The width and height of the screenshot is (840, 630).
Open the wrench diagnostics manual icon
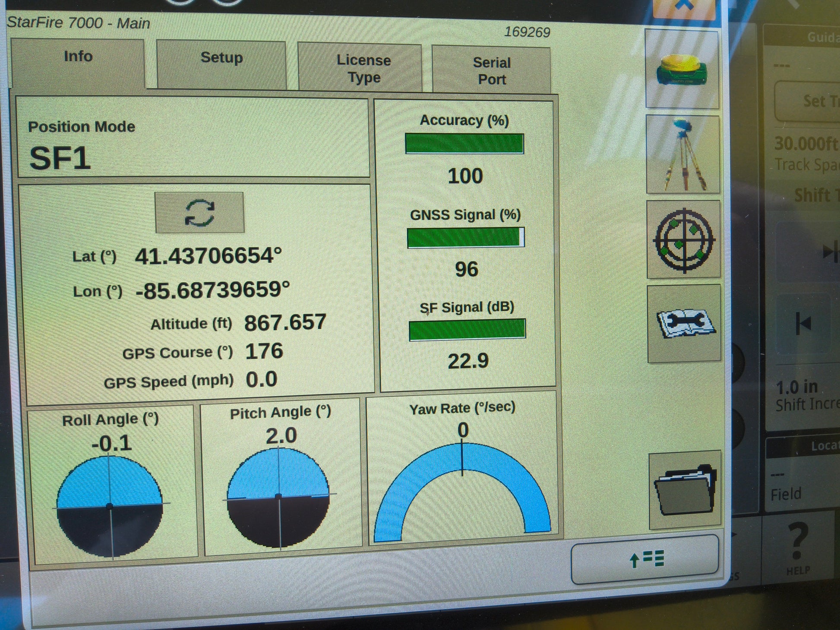pos(685,324)
